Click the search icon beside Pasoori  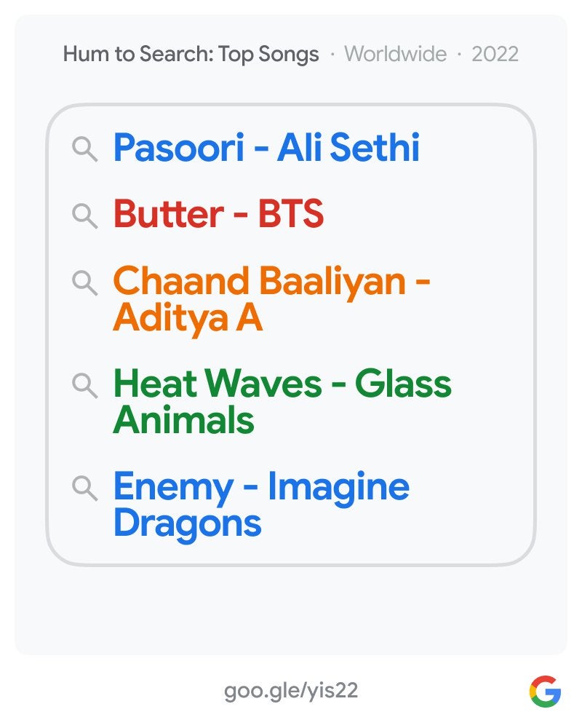click(x=85, y=150)
